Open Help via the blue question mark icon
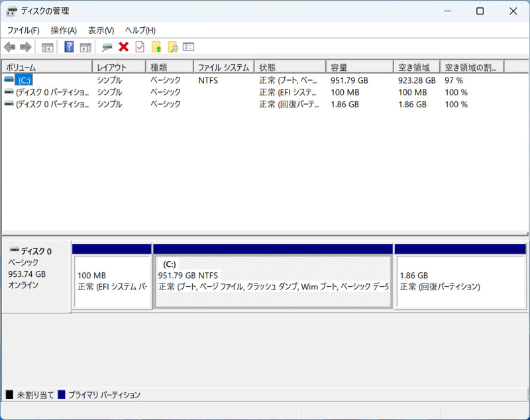Viewport: 530px width, 420px height. point(69,47)
